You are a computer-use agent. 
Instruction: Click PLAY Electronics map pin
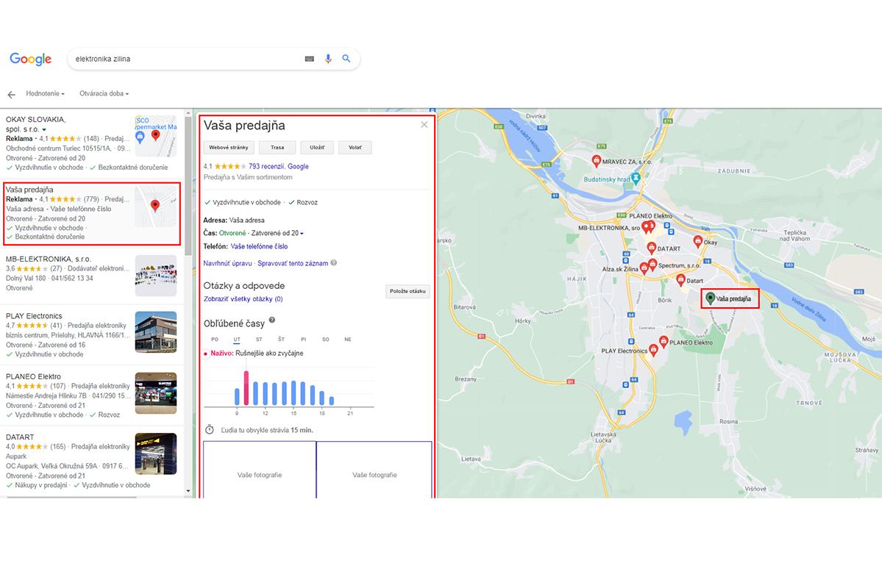653,350
